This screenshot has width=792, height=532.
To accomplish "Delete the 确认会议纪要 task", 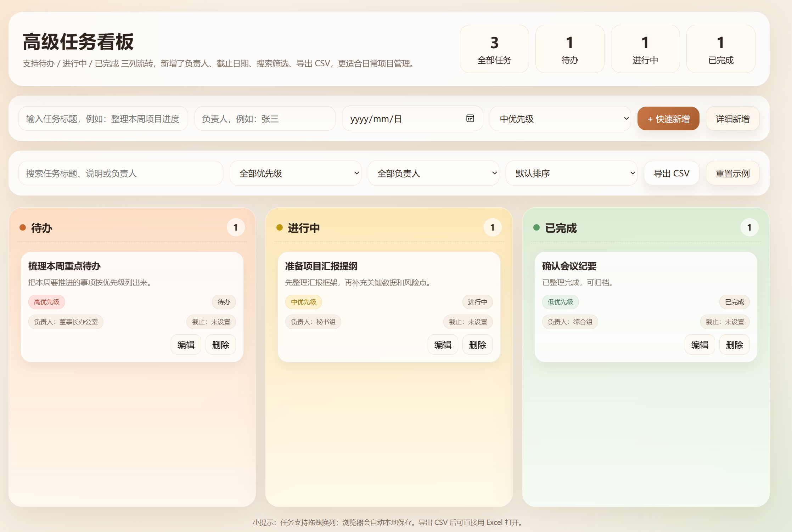I will click(x=734, y=345).
